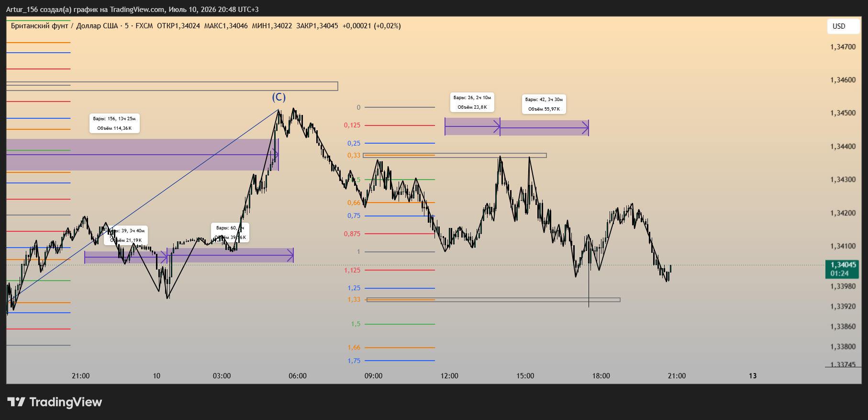Click the 1,34400 price scale label
Screen dimensions: 868x420
coord(843,147)
